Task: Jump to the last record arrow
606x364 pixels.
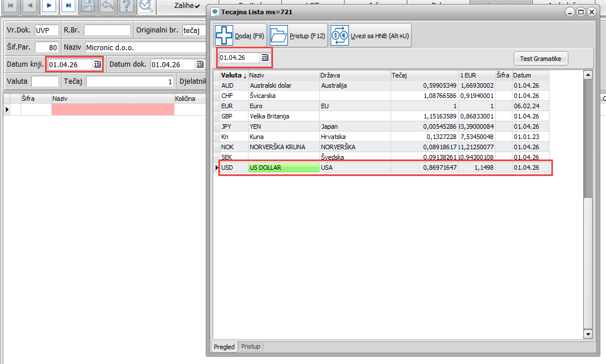Action: click(68, 5)
